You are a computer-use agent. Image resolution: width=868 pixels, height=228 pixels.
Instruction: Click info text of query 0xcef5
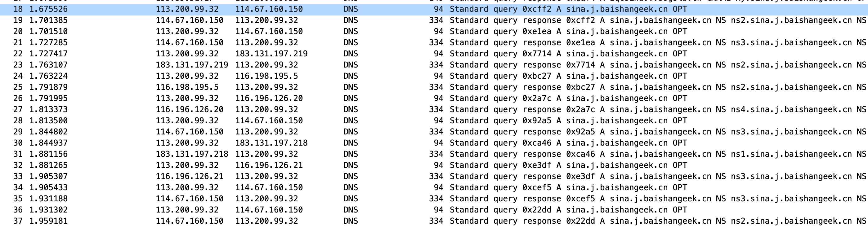[568, 187]
